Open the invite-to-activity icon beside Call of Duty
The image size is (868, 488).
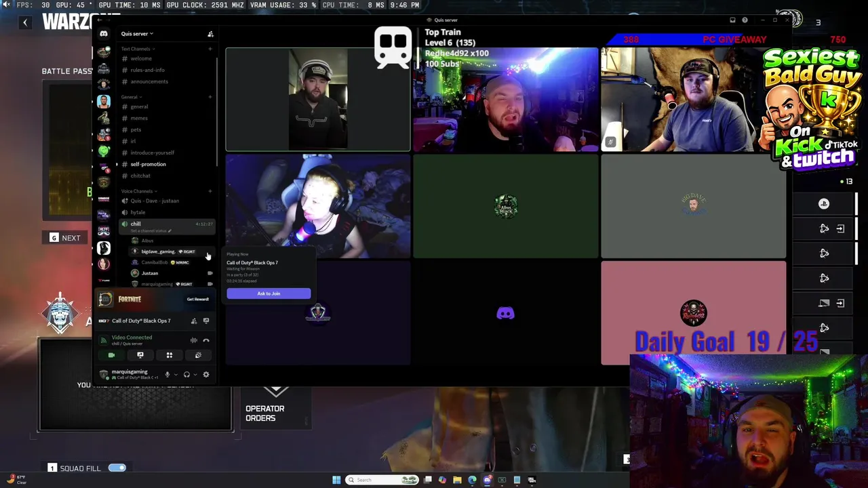pos(194,321)
